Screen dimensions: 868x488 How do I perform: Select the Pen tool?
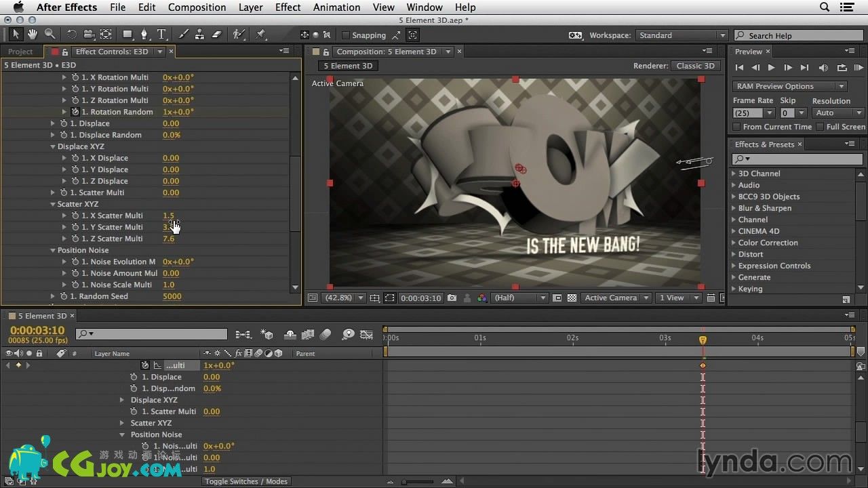pos(144,35)
